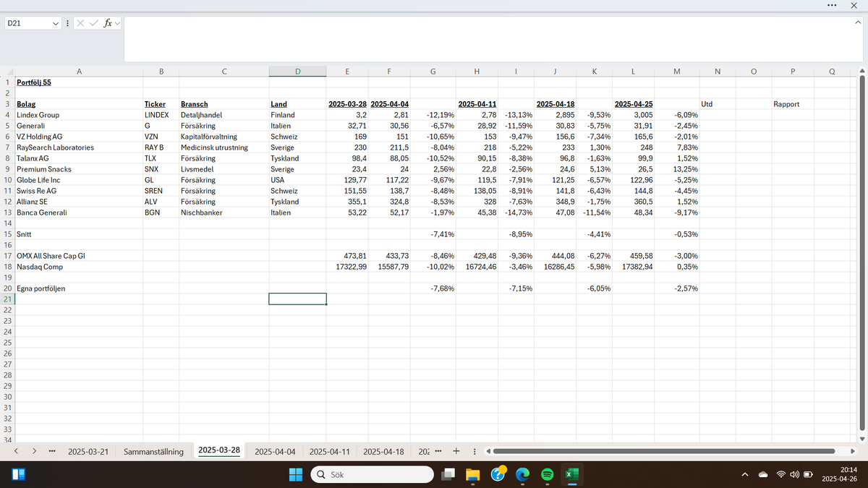Click the Kapitalförvaltning cell
Viewport: 868px width, 488px height.
pos(224,137)
